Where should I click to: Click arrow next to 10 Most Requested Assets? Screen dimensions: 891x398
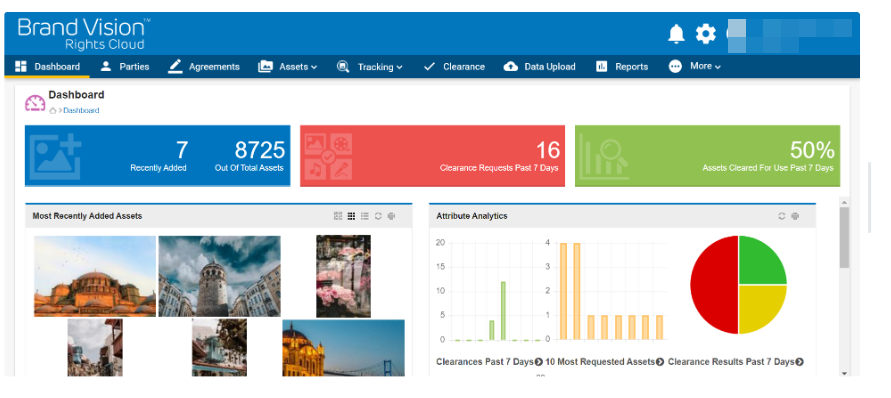pos(660,362)
